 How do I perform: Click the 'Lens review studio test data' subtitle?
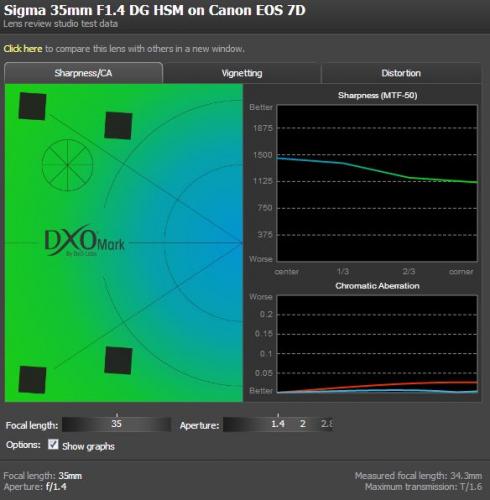tap(60, 24)
